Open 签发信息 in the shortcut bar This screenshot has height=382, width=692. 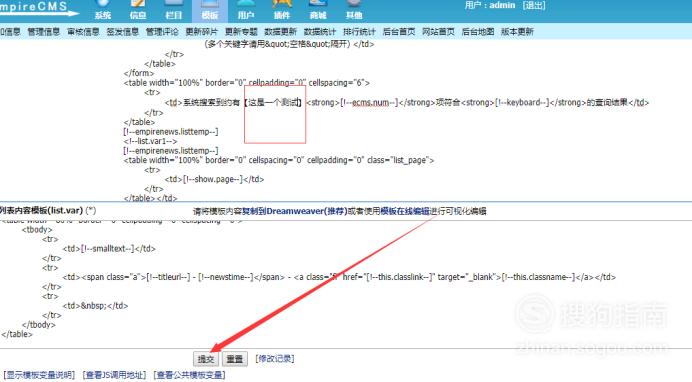coord(123,32)
